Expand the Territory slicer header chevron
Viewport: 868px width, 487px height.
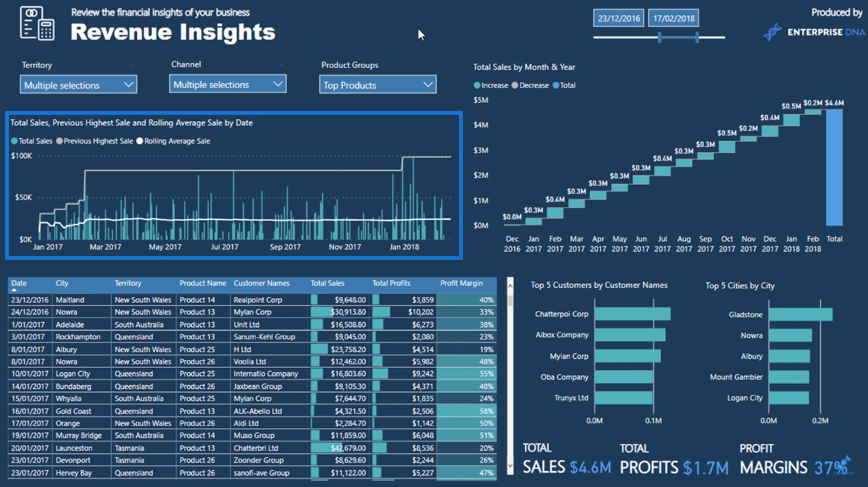coord(132,65)
